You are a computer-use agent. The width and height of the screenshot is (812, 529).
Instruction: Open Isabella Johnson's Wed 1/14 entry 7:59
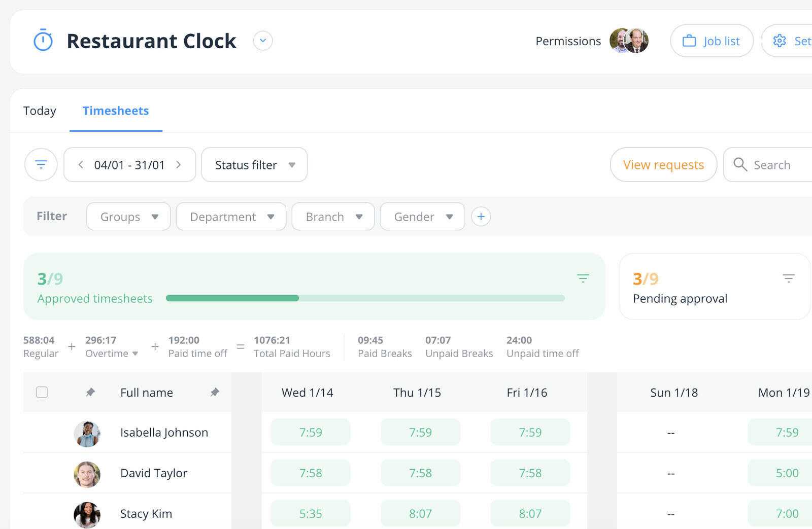point(311,432)
